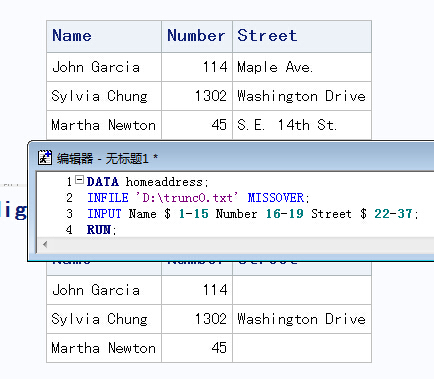Click the column range 1-15 in the code
The image size is (434, 379).
[193, 214]
